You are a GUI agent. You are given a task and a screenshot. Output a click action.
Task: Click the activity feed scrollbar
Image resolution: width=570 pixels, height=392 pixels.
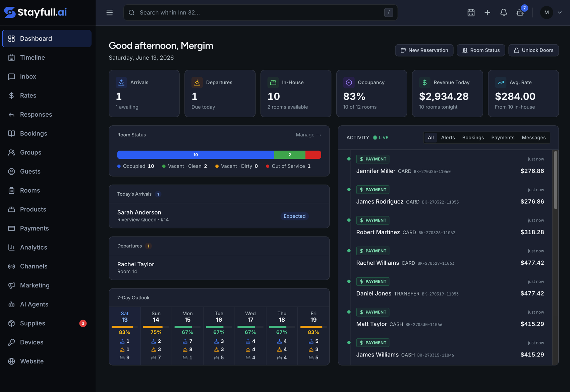point(556,180)
